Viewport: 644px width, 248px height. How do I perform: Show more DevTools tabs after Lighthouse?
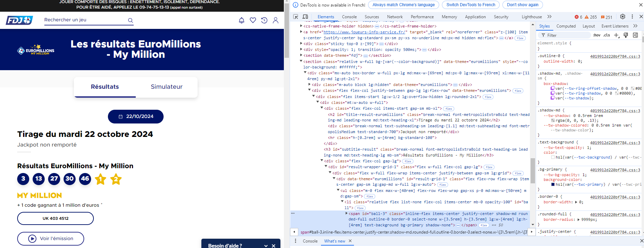[x=549, y=17]
